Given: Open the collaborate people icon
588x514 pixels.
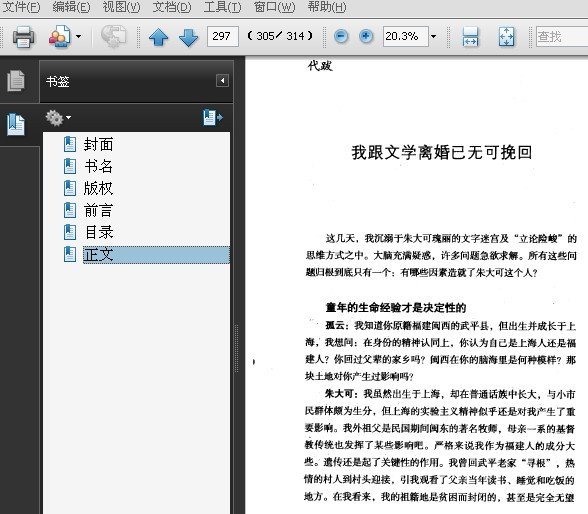Looking at the screenshot, I should point(60,36).
